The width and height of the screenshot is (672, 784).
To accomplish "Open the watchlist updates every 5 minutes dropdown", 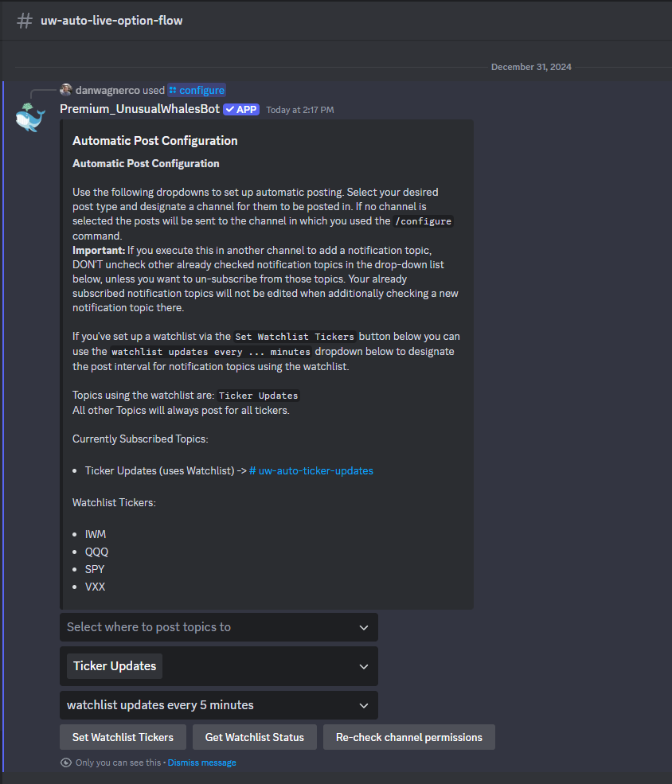I will click(x=218, y=705).
